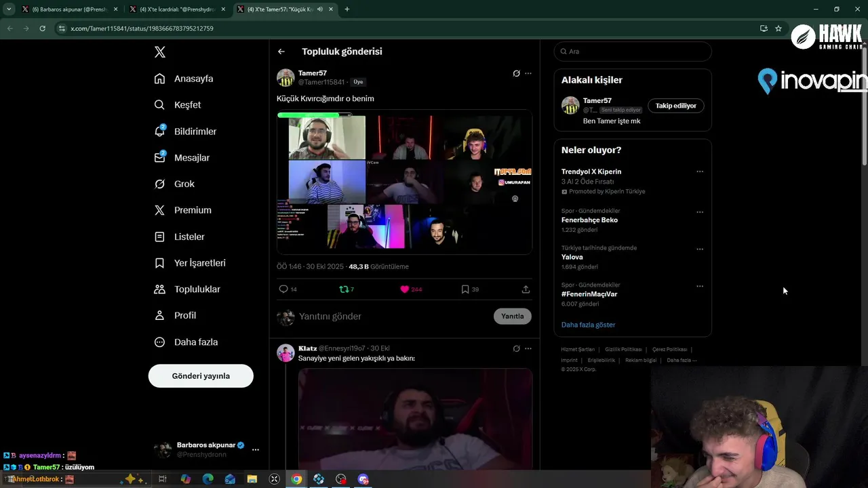Open account menu dots for Barbaros akpunar
Screen dimensions: 868x488
(x=256, y=449)
